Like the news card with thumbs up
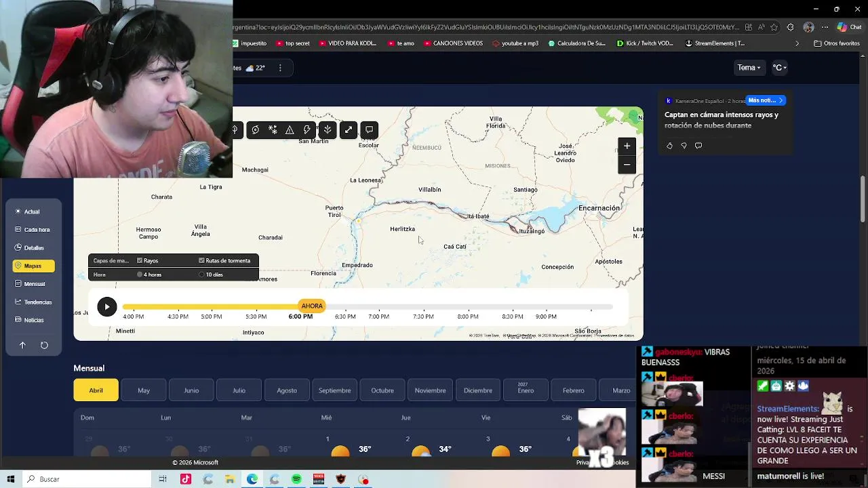This screenshot has width=868, height=488. [669, 146]
